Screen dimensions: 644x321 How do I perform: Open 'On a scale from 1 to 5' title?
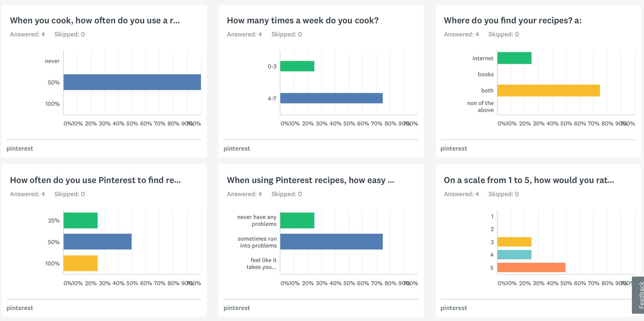click(x=529, y=180)
